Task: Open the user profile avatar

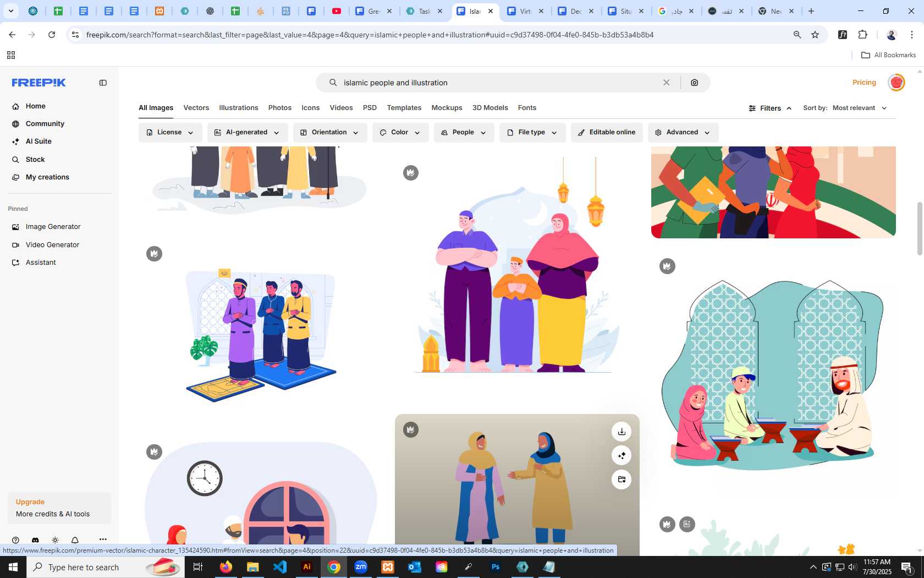Action: [897, 83]
